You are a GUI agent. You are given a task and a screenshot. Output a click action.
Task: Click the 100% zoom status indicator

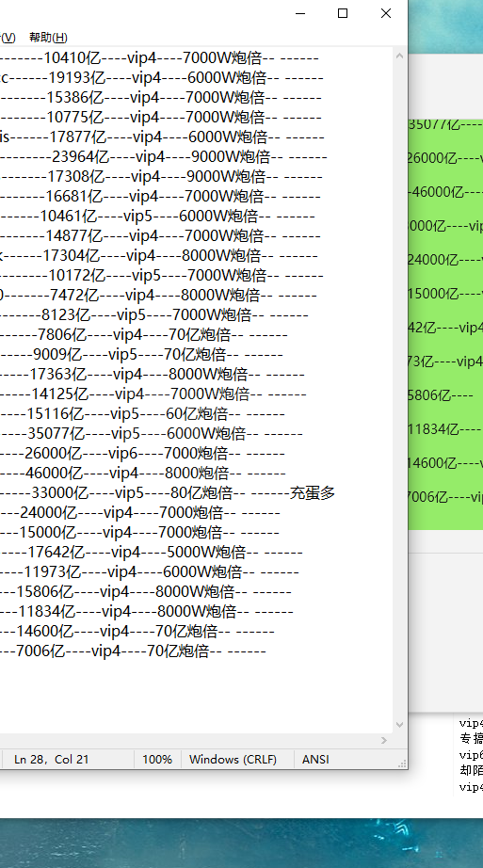click(157, 759)
